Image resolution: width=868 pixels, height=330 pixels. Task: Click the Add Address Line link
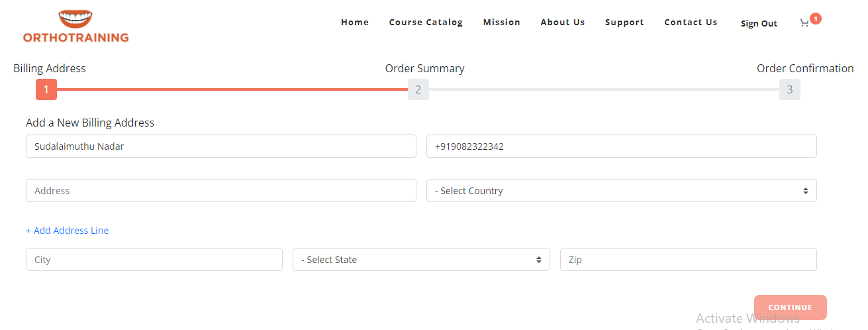[x=68, y=231]
